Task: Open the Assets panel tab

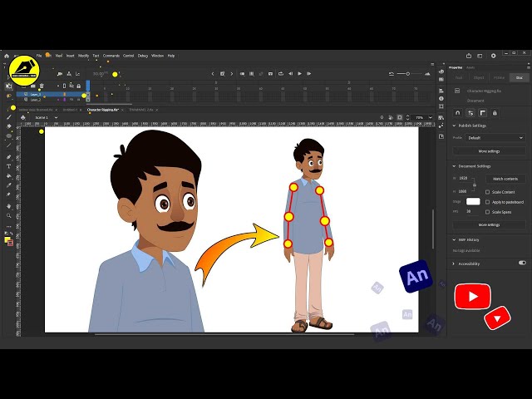Action: pyautogui.click(x=470, y=67)
